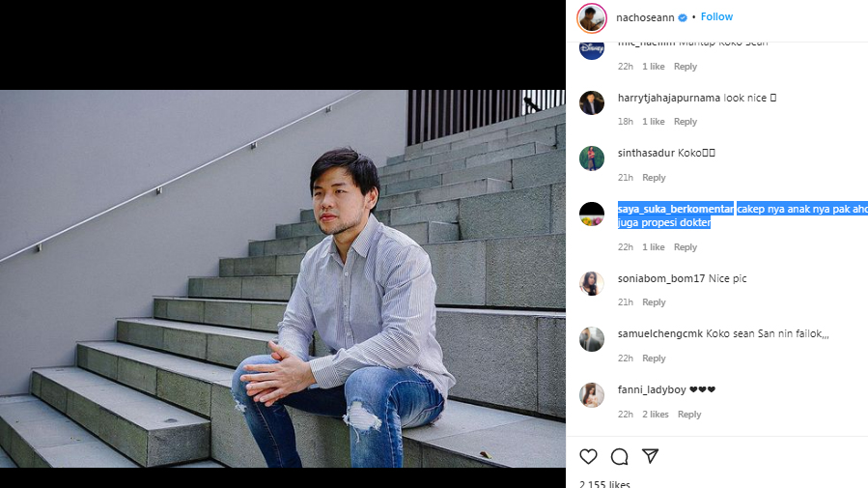Like the post with heart icon
Screen dimensions: 868x488
[x=588, y=456]
